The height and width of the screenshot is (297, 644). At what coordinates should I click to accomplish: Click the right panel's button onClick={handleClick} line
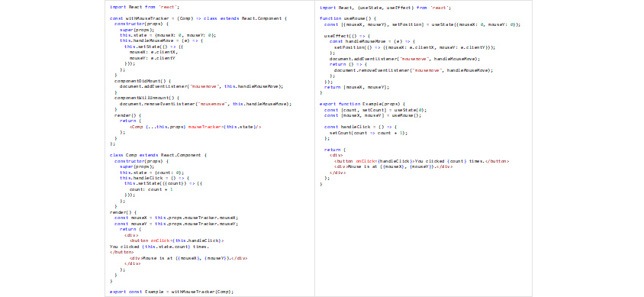tap(422, 161)
